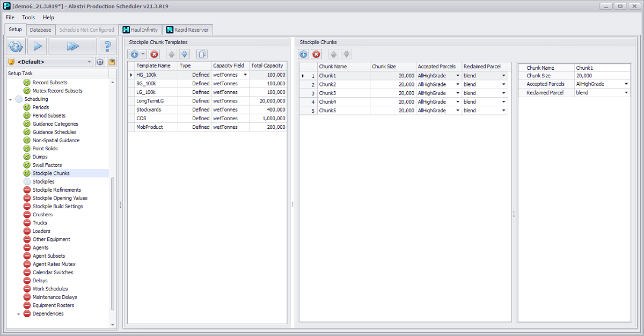Delete the selected stockpile chunk
Viewport: 644px width, 336px height.
(x=317, y=54)
